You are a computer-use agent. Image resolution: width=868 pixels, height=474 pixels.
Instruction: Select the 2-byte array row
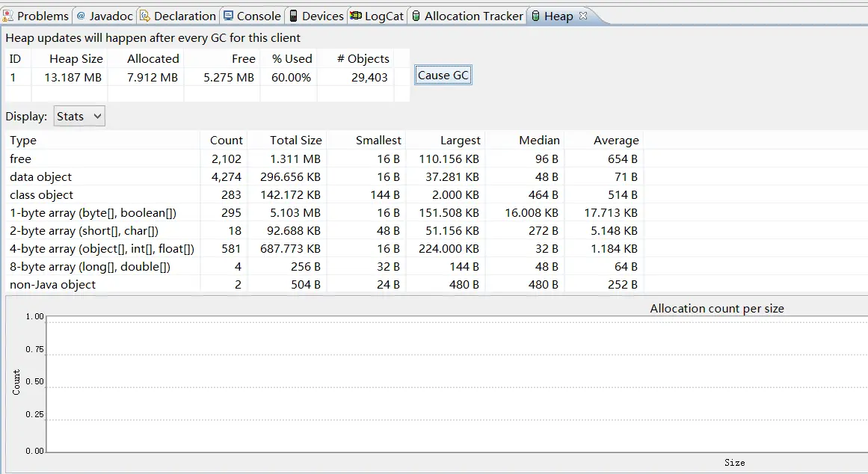point(324,231)
